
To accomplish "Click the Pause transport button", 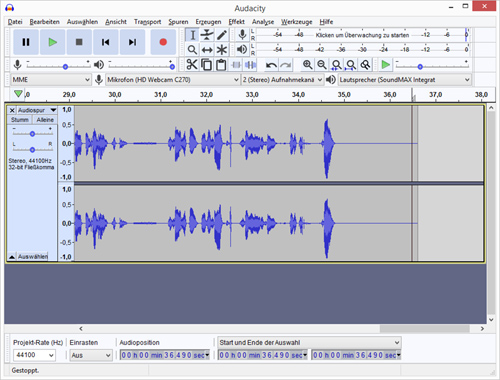I will [x=26, y=42].
